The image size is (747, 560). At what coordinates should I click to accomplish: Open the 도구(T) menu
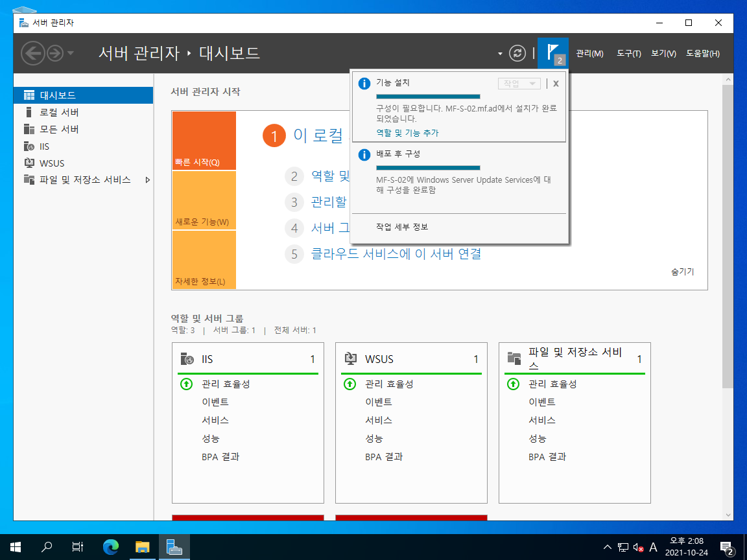coord(629,53)
